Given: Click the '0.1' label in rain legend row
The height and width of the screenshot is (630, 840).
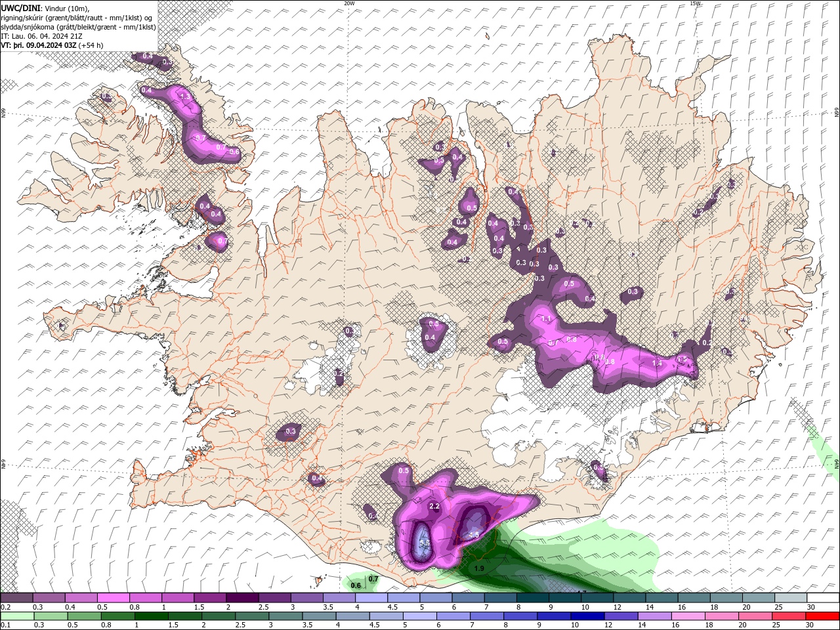Looking at the screenshot, I should pos(6,625).
